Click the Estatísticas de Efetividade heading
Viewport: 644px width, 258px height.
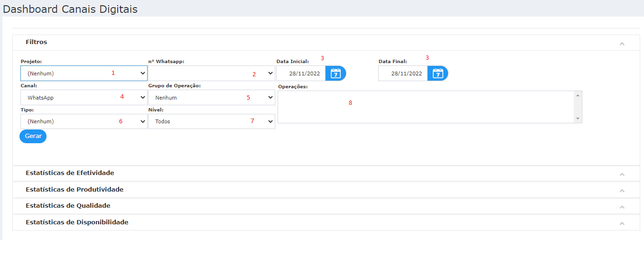click(x=70, y=173)
